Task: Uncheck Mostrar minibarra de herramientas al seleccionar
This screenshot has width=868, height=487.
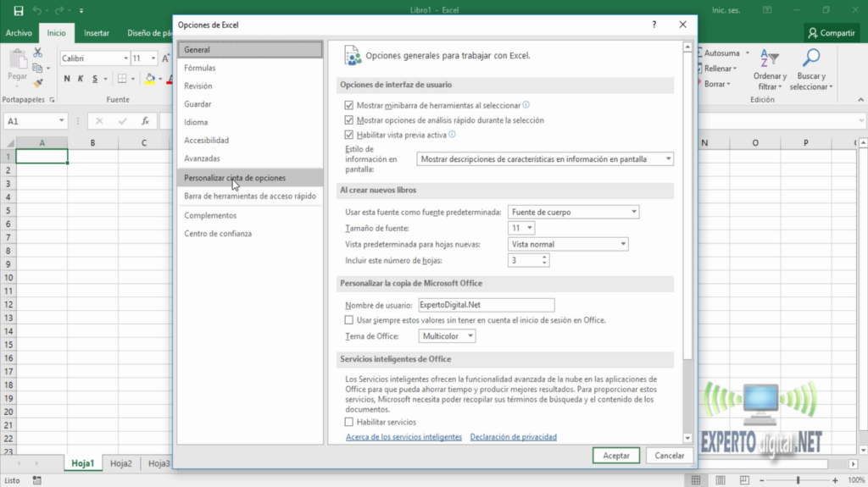Action: click(348, 106)
